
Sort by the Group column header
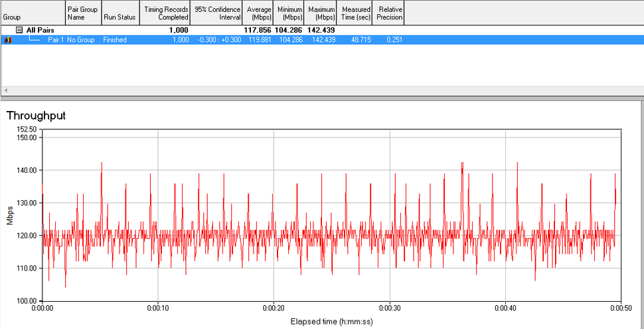tap(33, 13)
